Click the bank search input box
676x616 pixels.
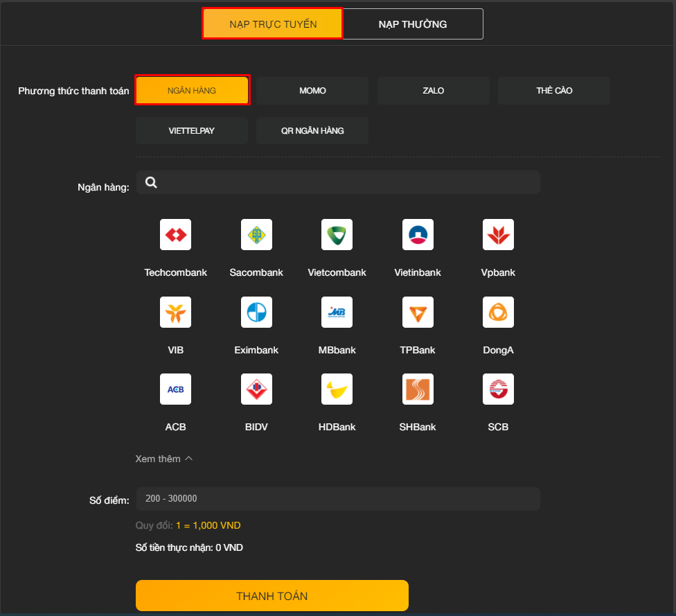click(x=346, y=182)
